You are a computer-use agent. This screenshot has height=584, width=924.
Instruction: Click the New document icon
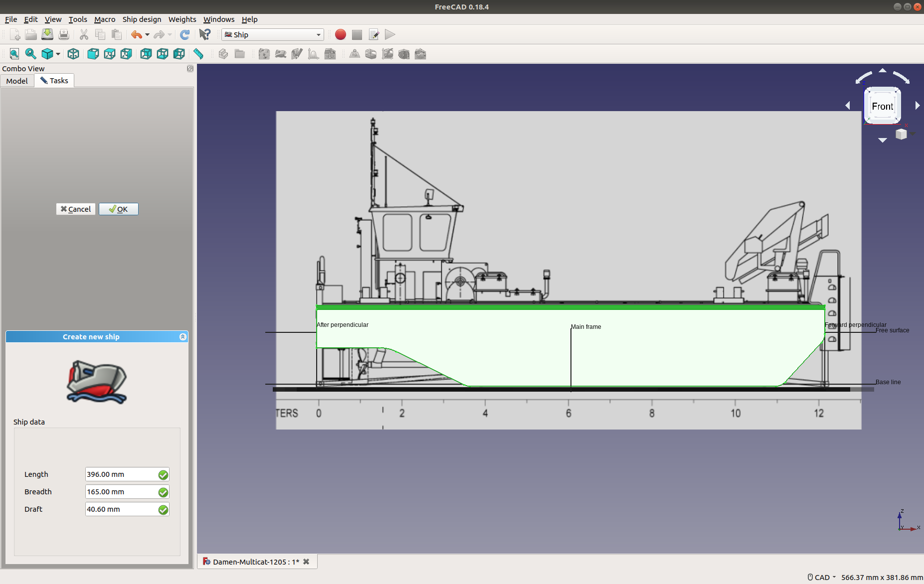(15, 34)
